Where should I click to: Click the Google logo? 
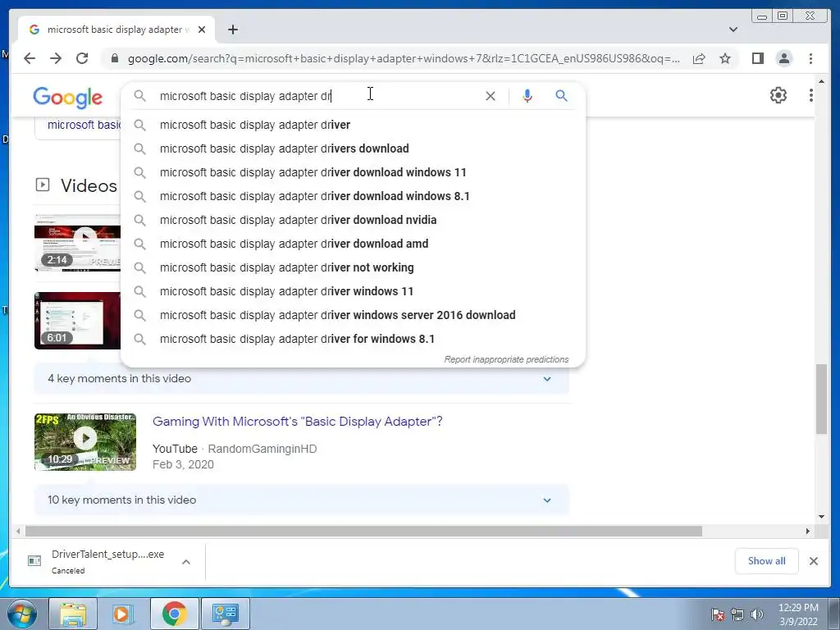(x=67, y=98)
